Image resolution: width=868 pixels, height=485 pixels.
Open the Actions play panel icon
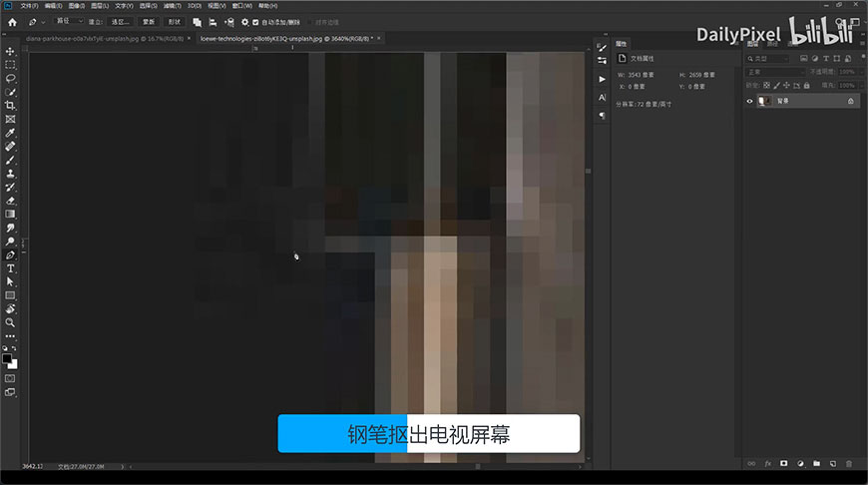coord(602,79)
